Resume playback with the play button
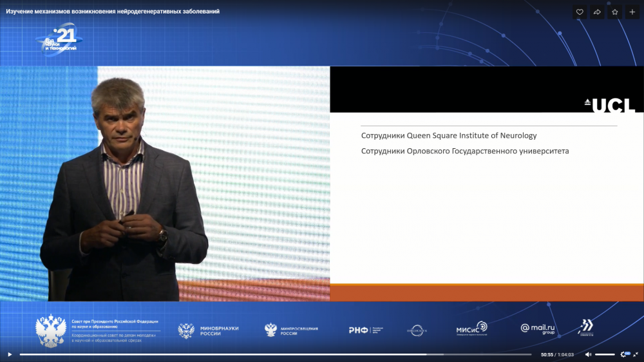 point(10,354)
